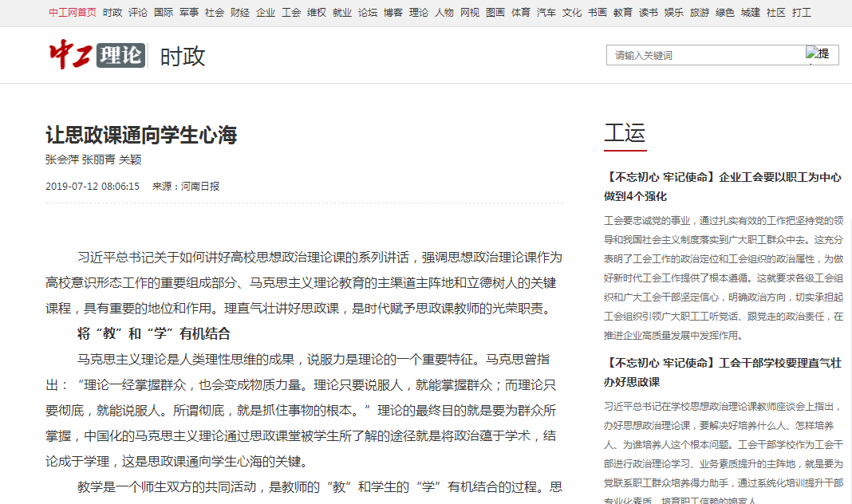
Task: Open the 打工 navigation item
Action: coord(802,13)
